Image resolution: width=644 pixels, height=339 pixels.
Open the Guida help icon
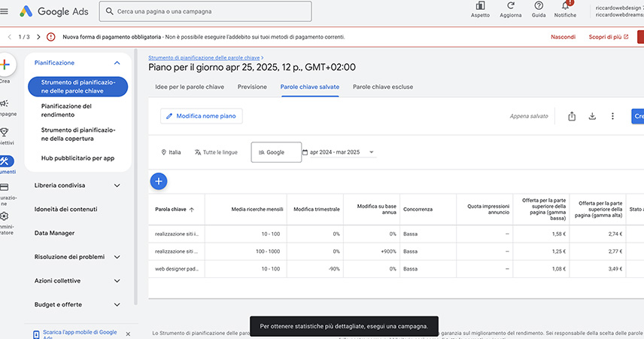point(539,6)
